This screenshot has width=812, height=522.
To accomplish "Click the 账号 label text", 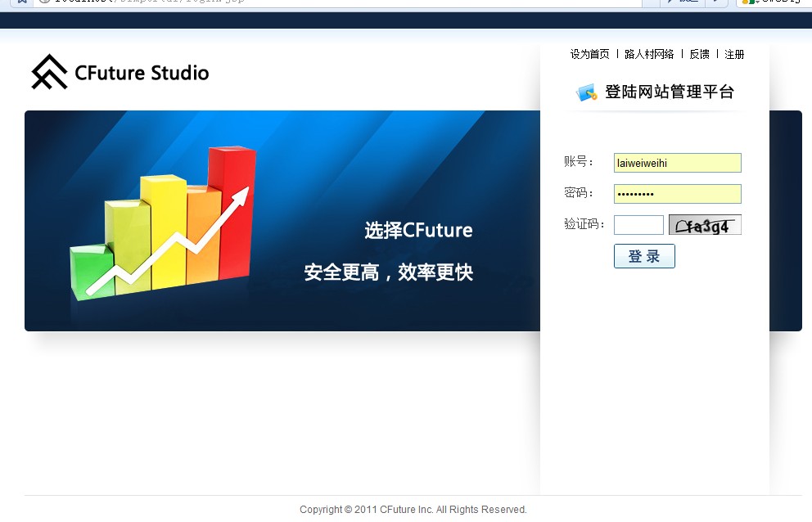I will pyautogui.click(x=579, y=161).
